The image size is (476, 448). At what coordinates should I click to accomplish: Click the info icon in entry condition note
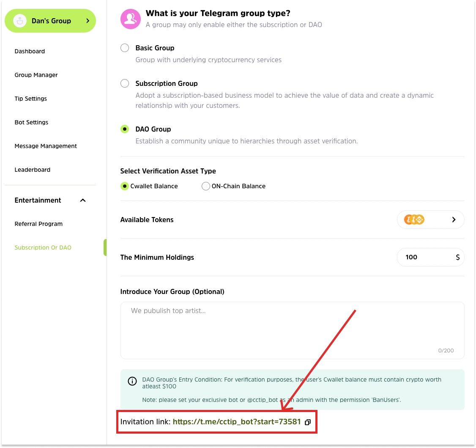pos(132,382)
